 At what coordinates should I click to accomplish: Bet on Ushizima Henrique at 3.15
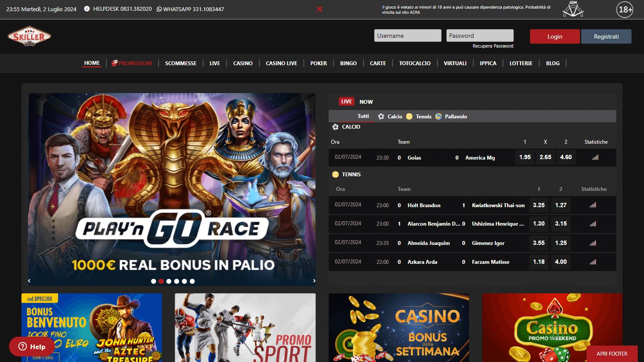point(561,224)
